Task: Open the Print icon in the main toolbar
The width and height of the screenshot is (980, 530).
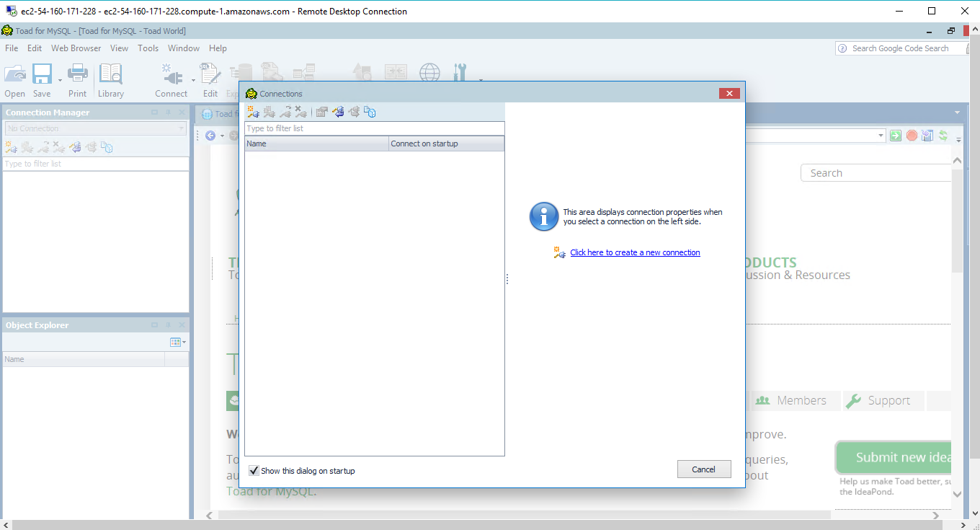Action: point(76,76)
